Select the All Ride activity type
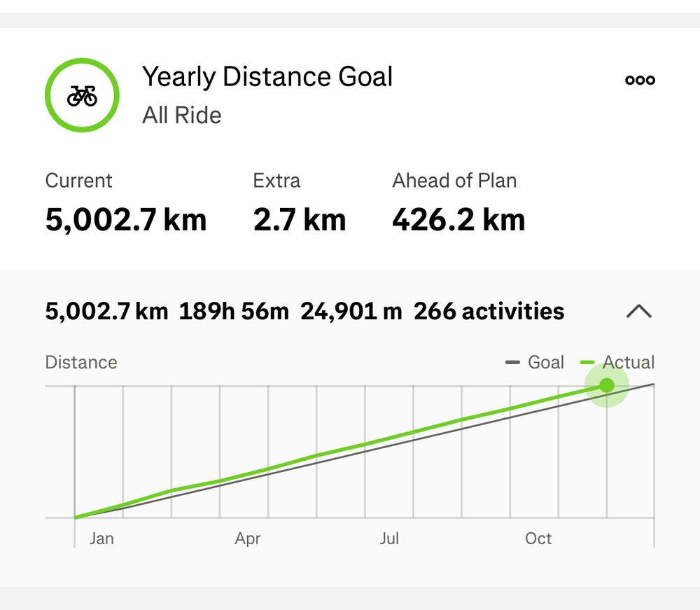This screenshot has width=700, height=610. (182, 115)
